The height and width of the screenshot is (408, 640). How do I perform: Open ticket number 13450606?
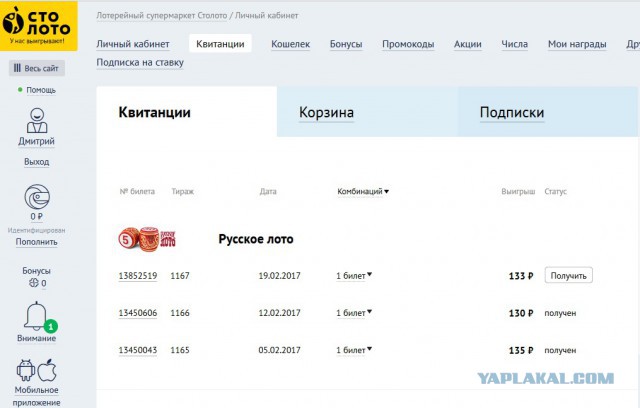click(x=138, y=313)
